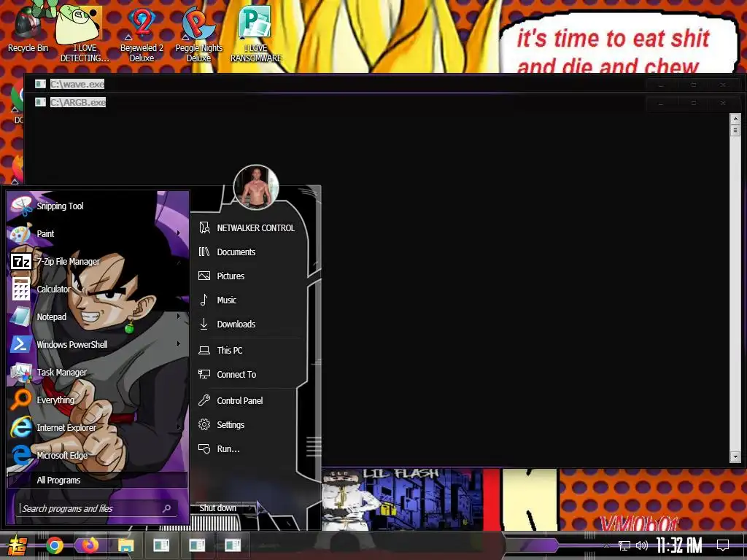Launch Microsoft Edge

pyautogui.click(x=98, y=455)
